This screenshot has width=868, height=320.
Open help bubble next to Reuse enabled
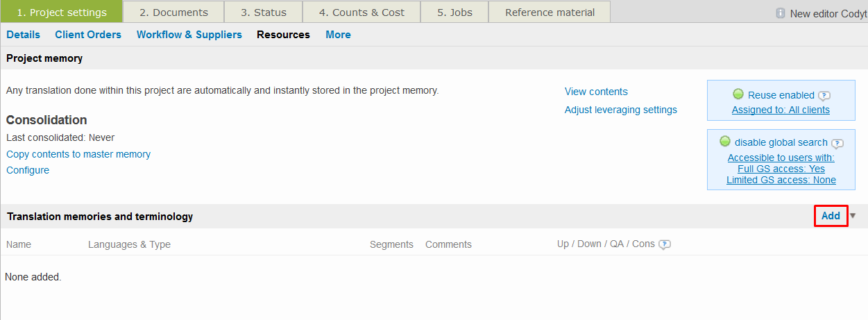824,96
